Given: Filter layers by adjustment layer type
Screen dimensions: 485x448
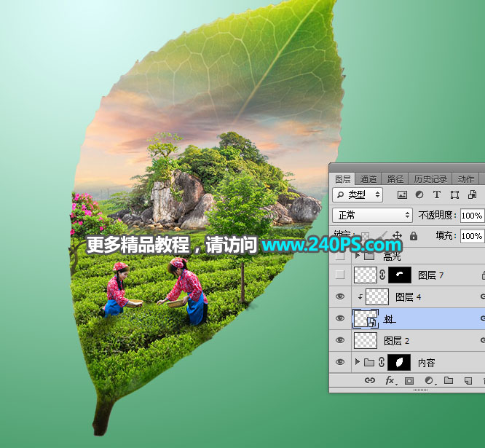Looking at the screenshot, I should (x=419, y=194).
